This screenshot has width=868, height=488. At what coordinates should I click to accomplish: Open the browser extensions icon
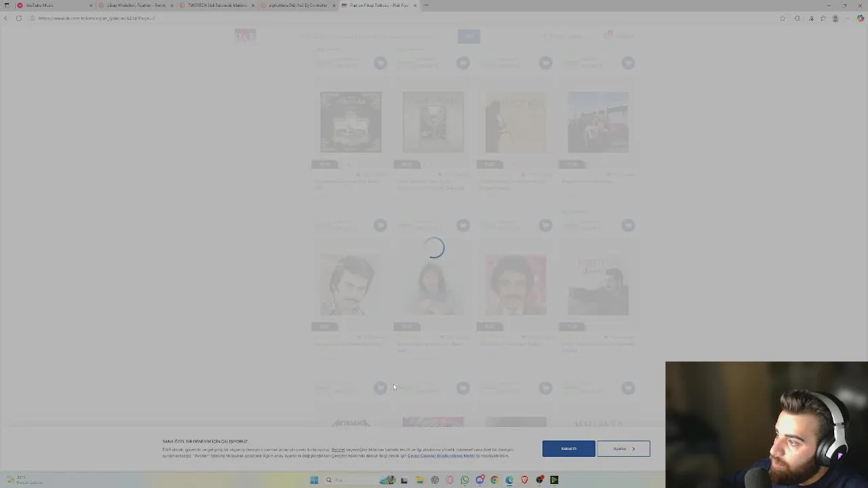[797, 18]
